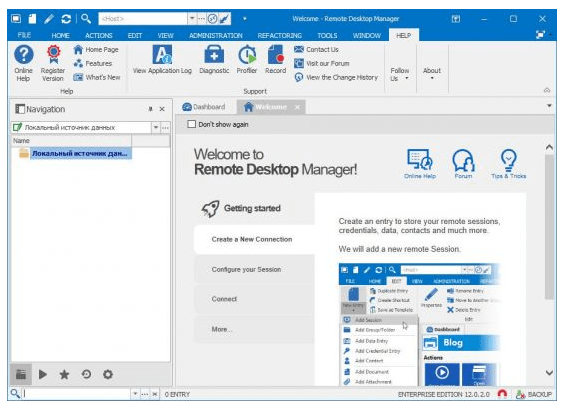Image resolution: width=563 pixels, height=408 pixels.
Task: Open View the Change History
Action: point(336,77)
